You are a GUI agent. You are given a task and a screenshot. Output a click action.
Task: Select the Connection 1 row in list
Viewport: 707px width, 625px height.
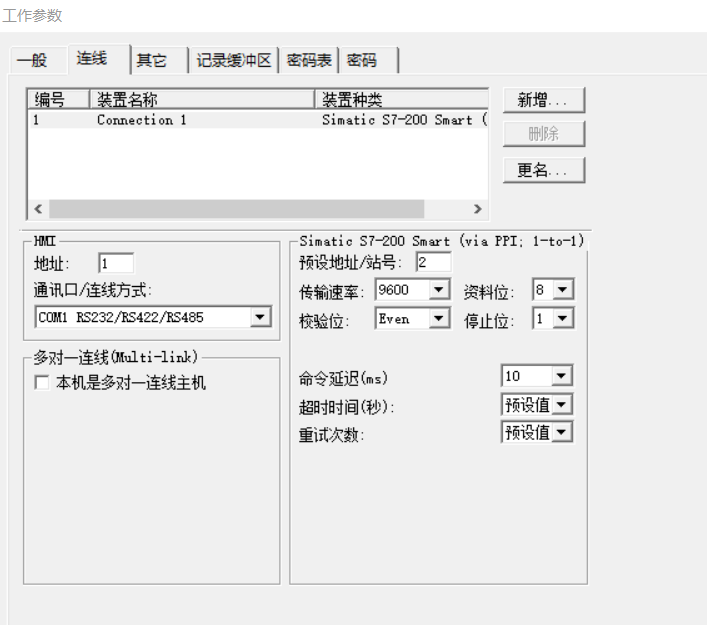point(141,120)
